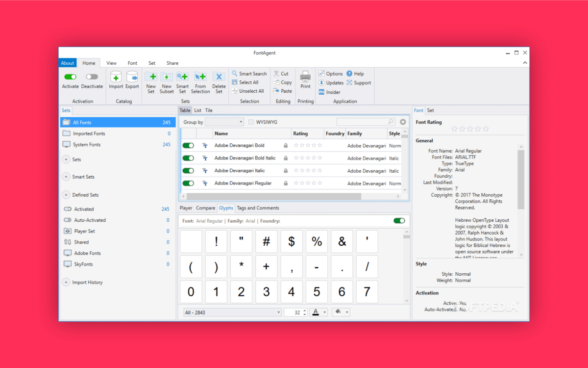The image size is (588, 368).
Task: Sort the table by the Foundry column
Action: tap(335, 133)
